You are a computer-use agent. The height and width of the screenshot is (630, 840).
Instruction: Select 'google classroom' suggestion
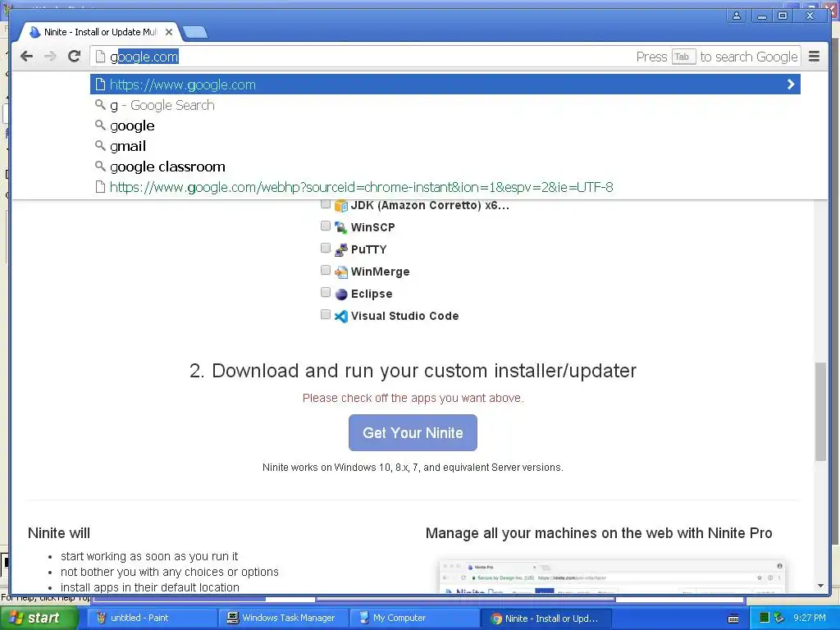[445, 166]
